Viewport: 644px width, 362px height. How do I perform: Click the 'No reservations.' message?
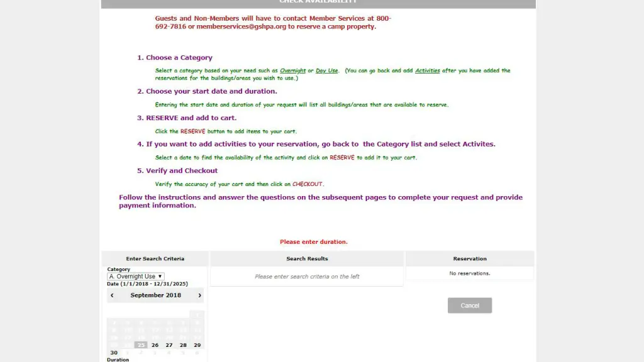click(470, 273)
